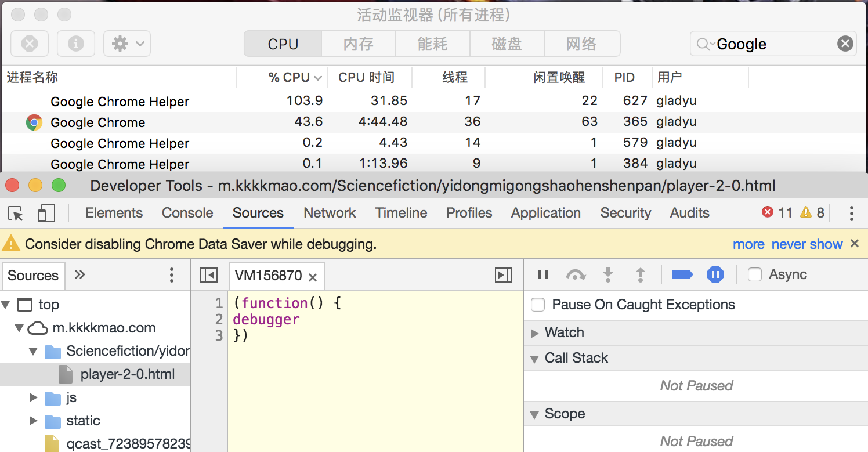The image size is (868, 452).
Task: Expand the js folder
Action: tap(34, 398)
